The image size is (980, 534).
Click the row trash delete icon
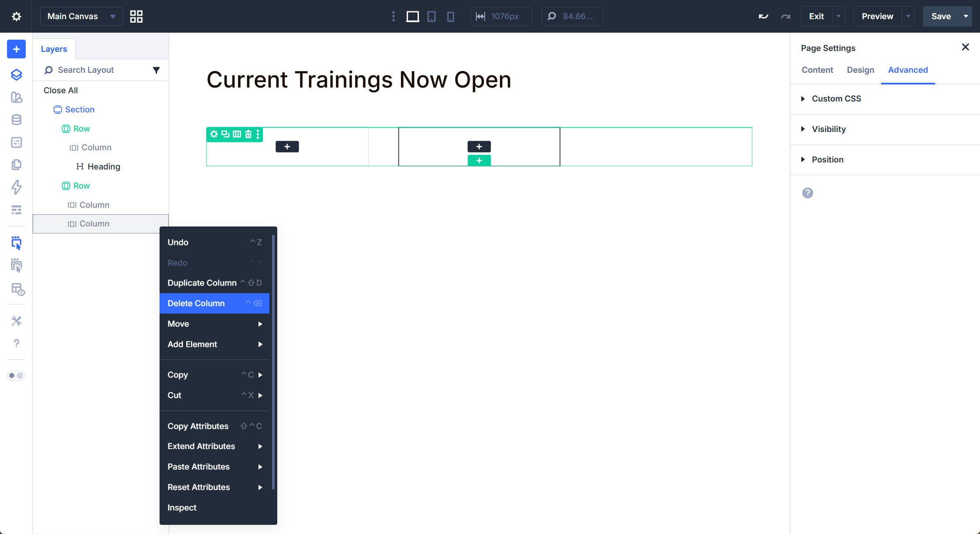pyautogui.click(x=248, y=134)
